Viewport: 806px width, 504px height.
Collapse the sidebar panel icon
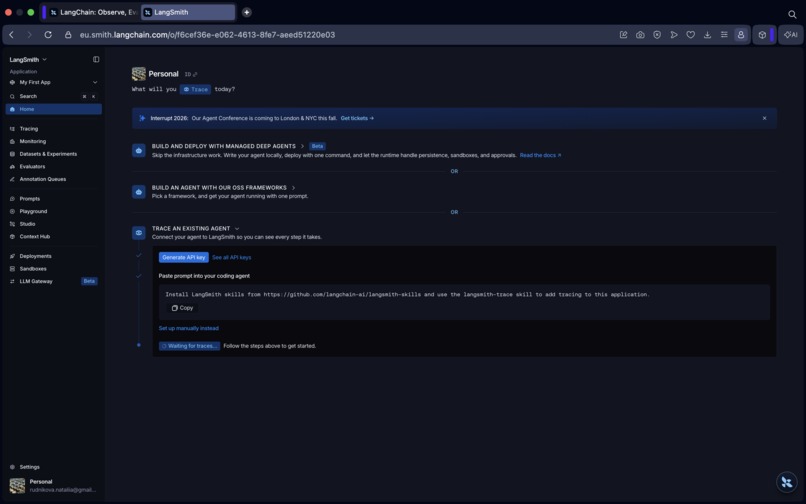click(96, 60)
